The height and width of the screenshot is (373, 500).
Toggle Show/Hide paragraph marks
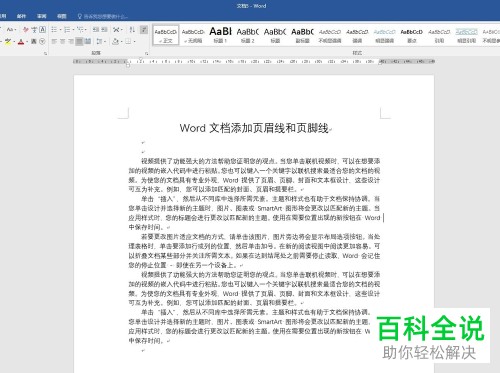pyautogui.click(x=144, y=30)
